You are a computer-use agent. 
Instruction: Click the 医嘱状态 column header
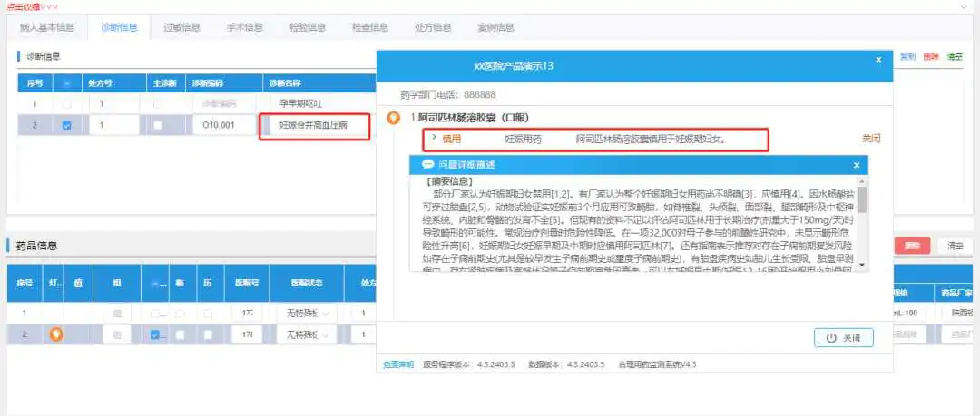point(309,283)
